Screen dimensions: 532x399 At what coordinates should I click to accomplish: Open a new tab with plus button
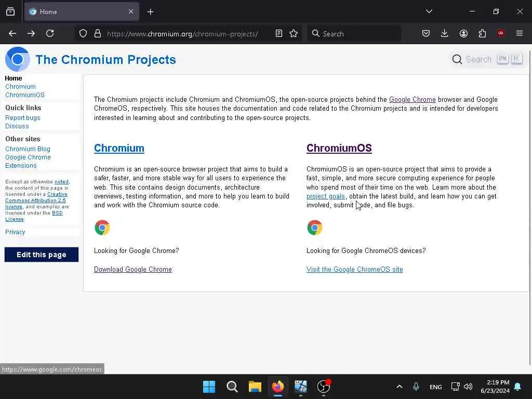click(150, 12)
